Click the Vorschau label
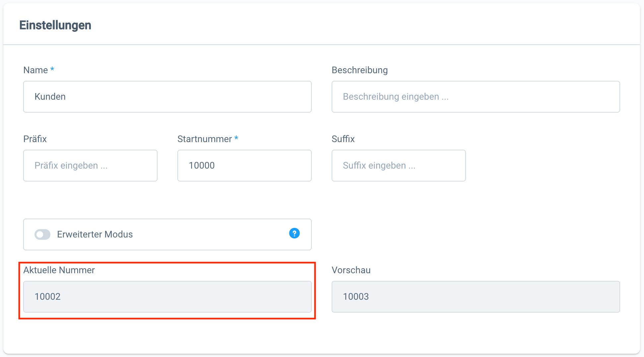 click(351, 270)
